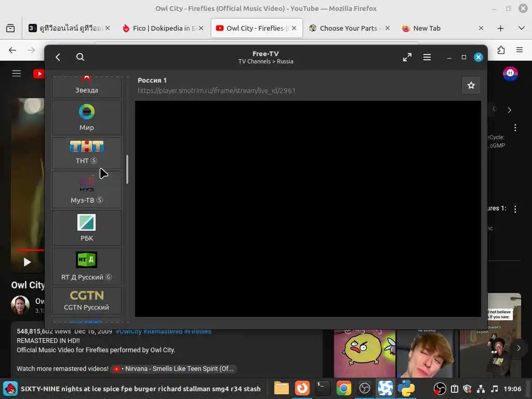Click the #Fireflies hashtag link

tap(198, 331)
